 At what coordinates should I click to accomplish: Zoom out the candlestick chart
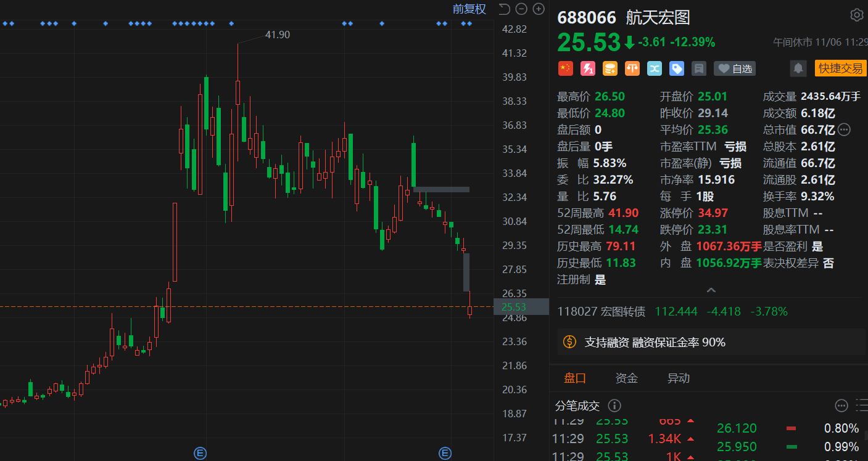[521, 9]
